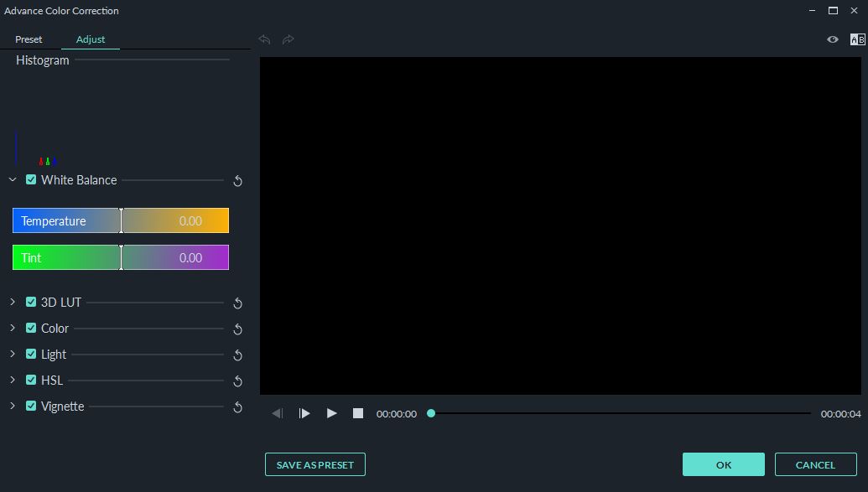Confirm with the OK button
This screenshot has height=492, width=868.
724,464
